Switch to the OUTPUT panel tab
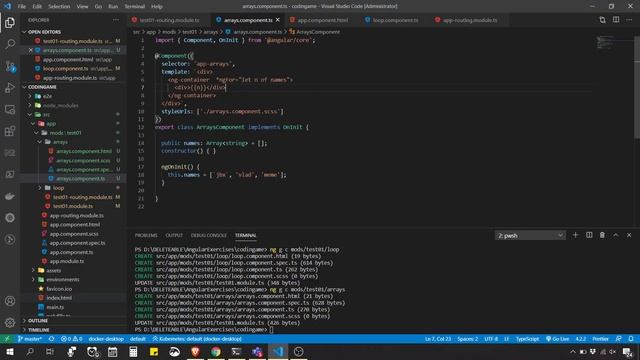 pos(174,235)
